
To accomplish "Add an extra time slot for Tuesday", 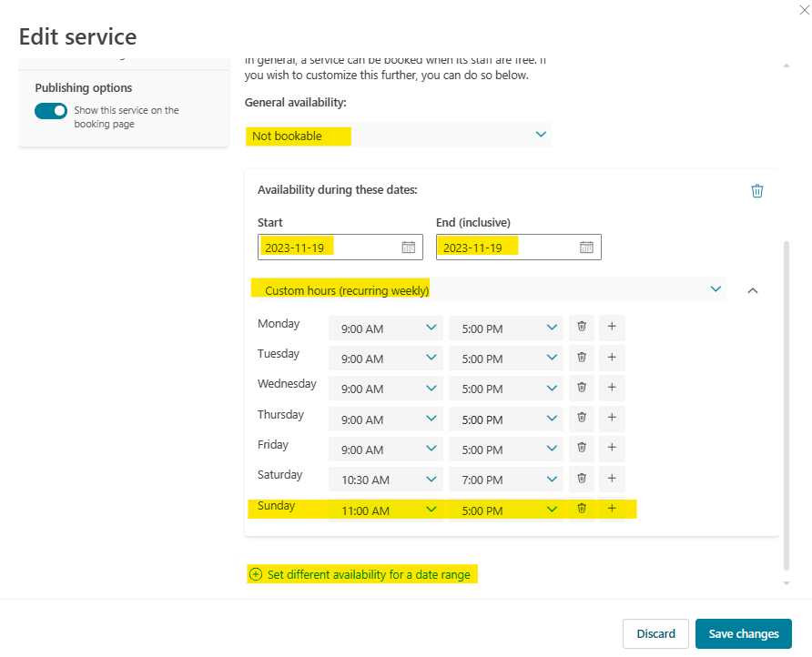I will (x=611, y=358).
